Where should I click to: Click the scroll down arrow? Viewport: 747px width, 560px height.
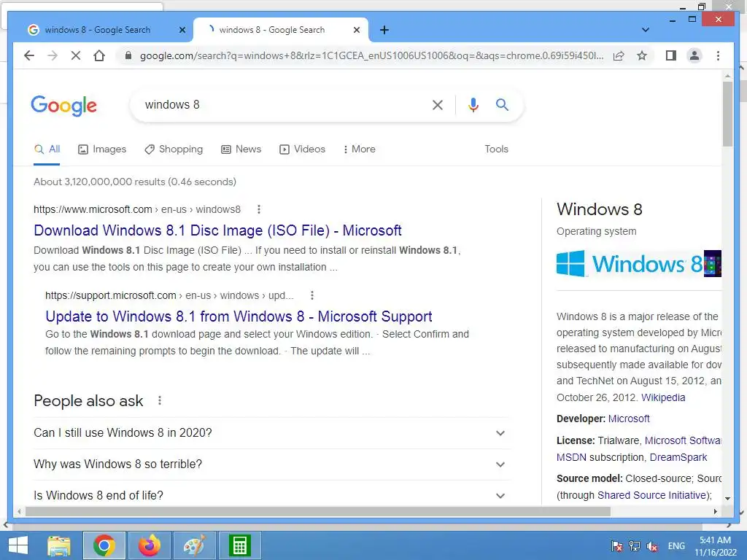pyautogui.click(x=727, y=498)
